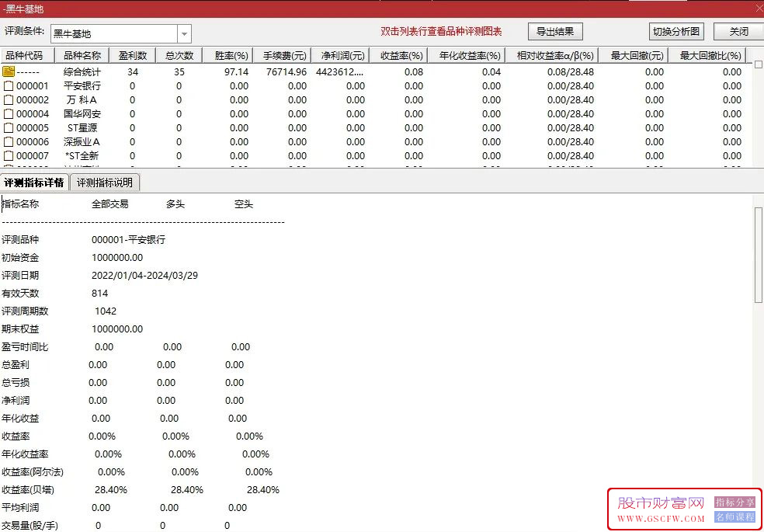Click the 空头 column heading in details
The width and height of the screenshot is (764, 532).
pyautogui.click(x=244, y=204)
